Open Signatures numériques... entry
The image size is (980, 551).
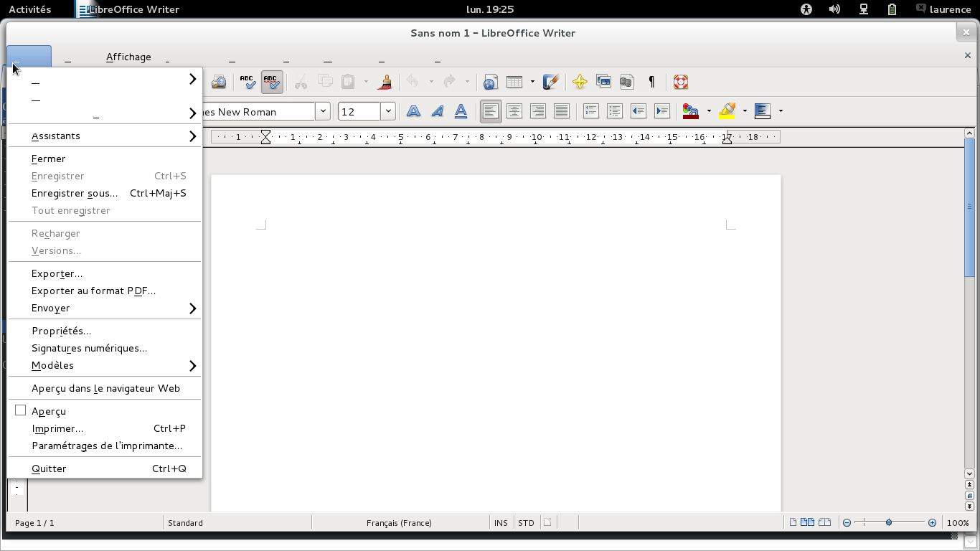pos(105,348)
